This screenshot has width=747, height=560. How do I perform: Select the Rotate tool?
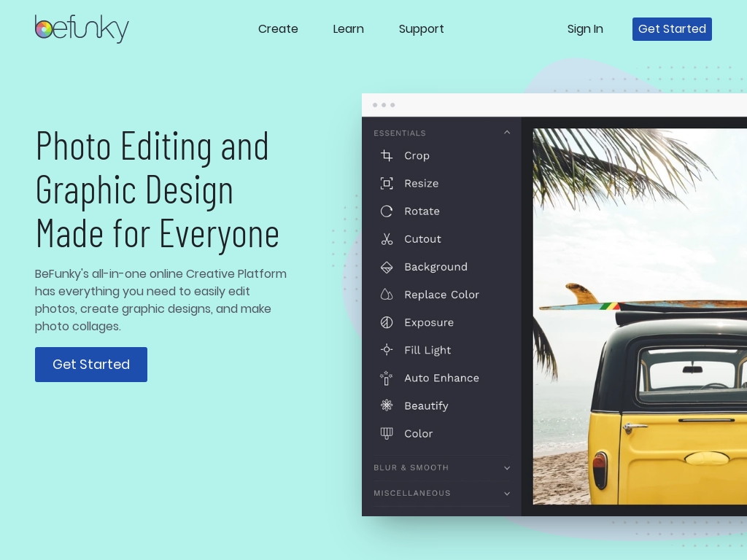[x=422, y=211]
